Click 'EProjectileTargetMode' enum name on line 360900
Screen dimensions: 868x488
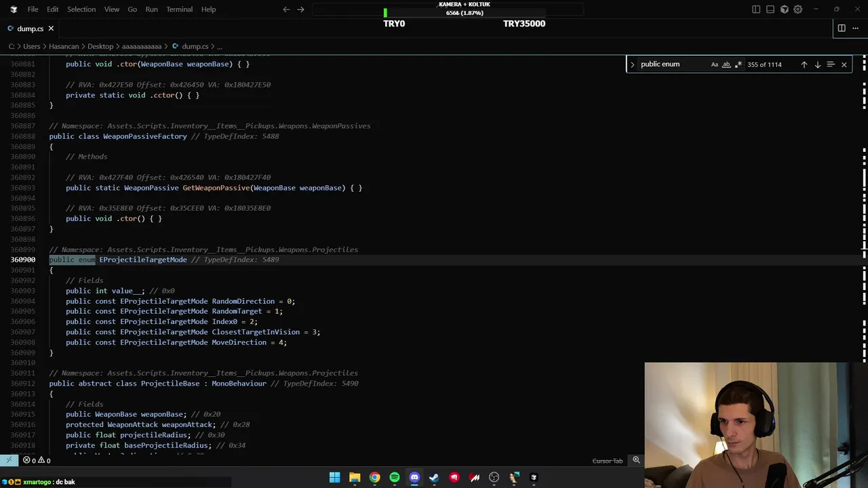click(143, 260)
